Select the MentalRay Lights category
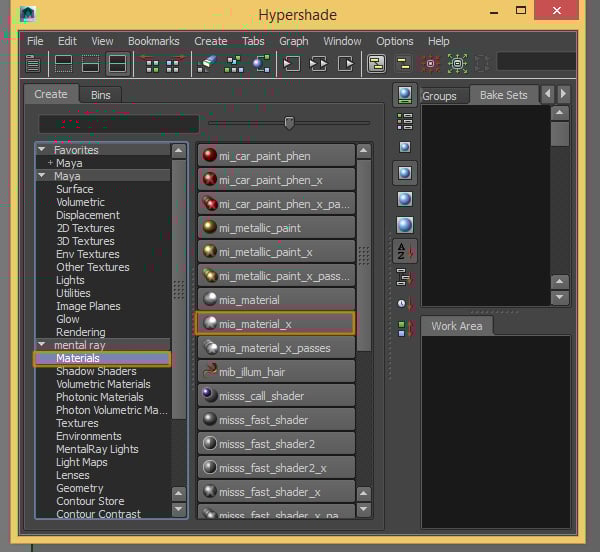 (97, 449)
